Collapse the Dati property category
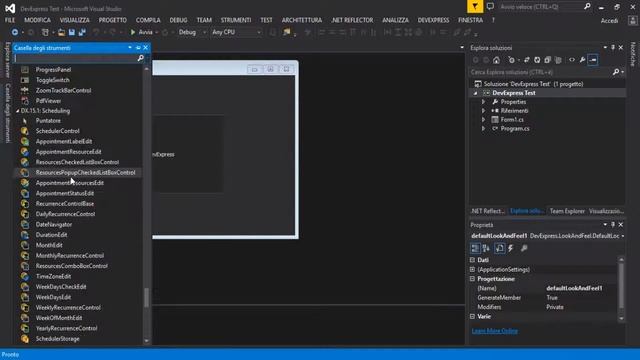This screenshot has height=360, width=640. tap(473, 260)
